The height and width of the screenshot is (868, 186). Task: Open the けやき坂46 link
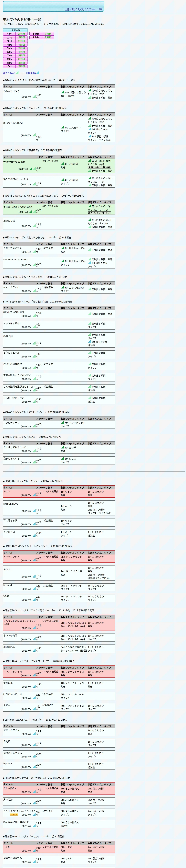tap(9, 73)
